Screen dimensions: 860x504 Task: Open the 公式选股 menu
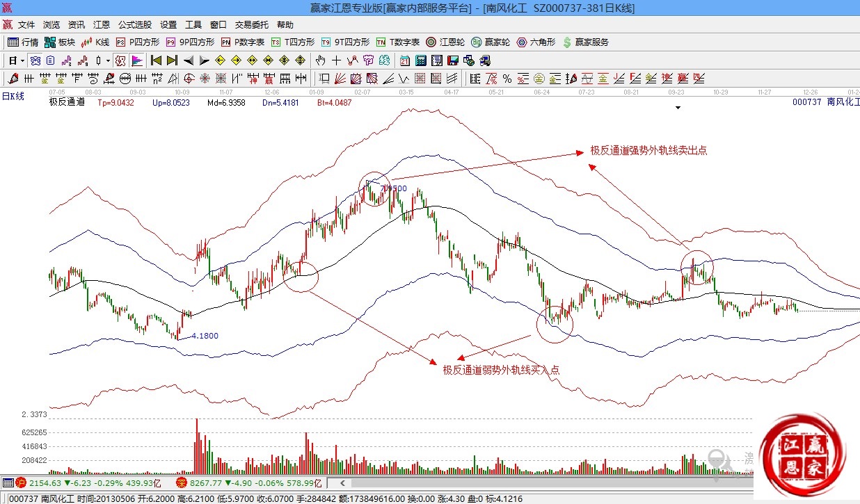[135, 24]
